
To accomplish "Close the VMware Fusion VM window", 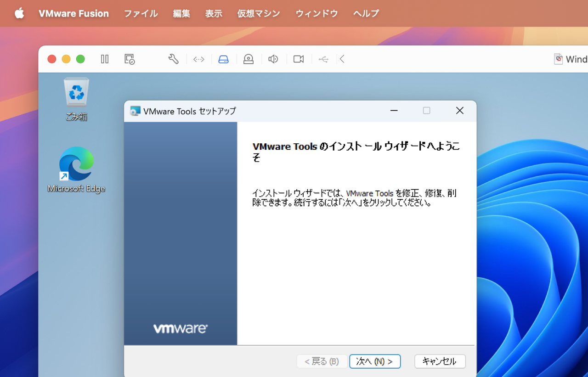I will [52, 59].
